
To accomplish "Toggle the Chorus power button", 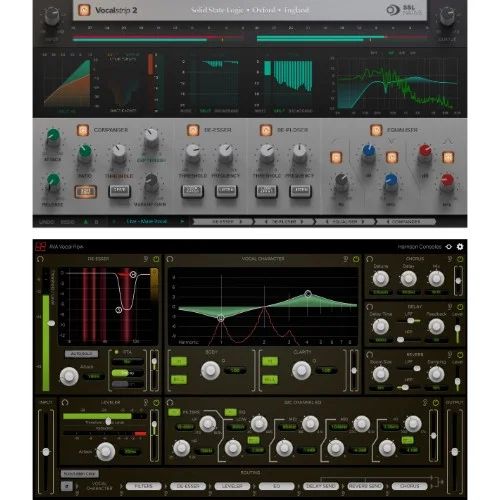I will [x=460, y=259].
